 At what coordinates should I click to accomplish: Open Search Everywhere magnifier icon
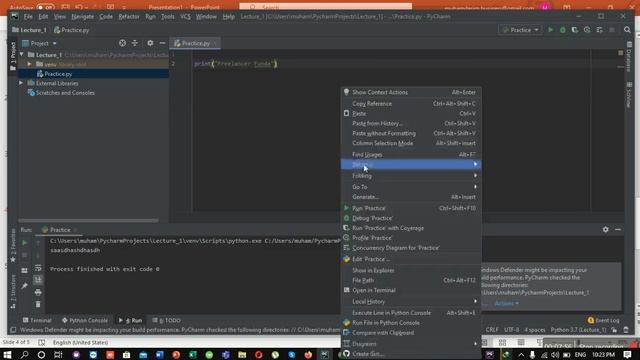click(627, 30)
